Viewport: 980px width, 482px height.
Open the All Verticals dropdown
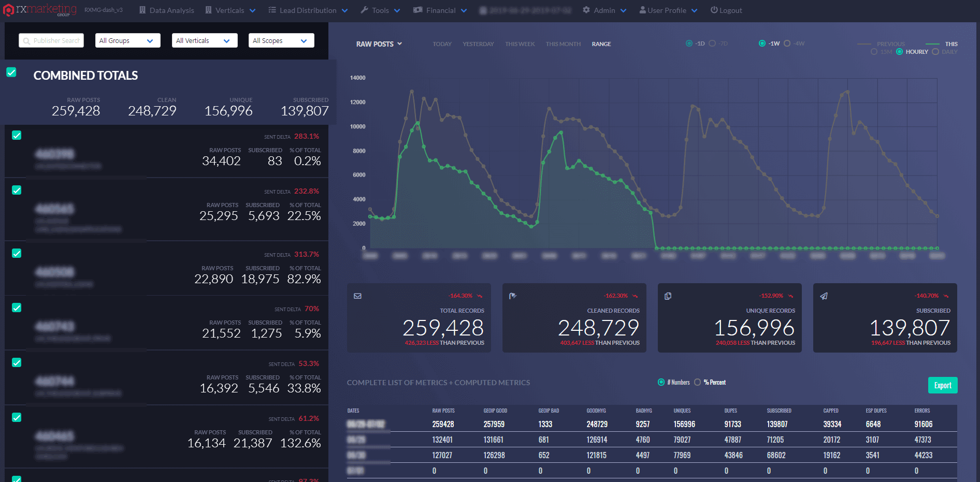[x=205, y=40]
